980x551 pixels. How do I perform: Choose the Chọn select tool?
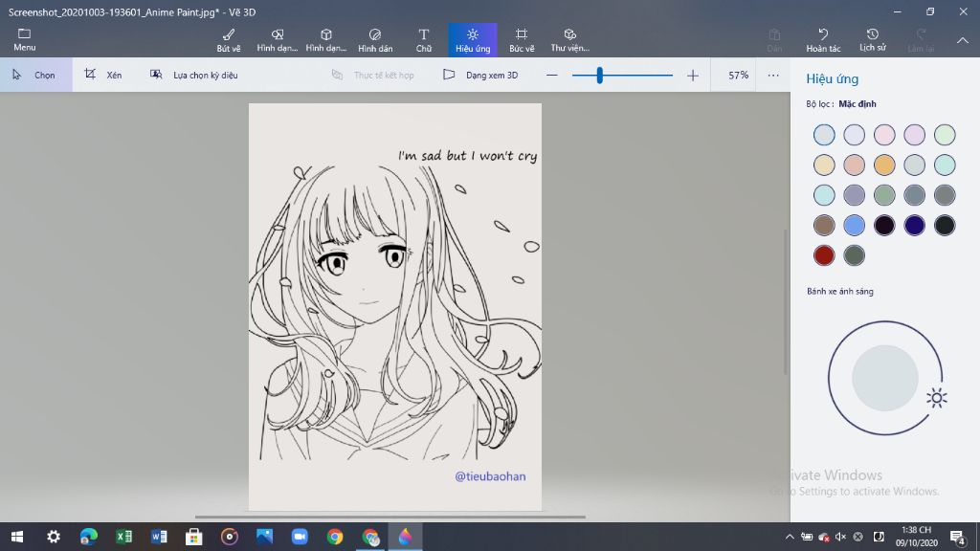click(36, 75)
